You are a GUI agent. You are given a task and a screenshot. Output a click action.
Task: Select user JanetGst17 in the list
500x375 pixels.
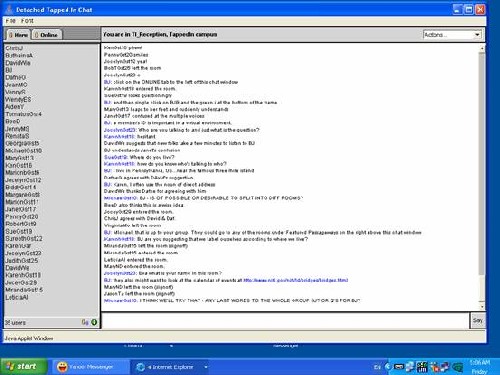(x=21, y=209)
